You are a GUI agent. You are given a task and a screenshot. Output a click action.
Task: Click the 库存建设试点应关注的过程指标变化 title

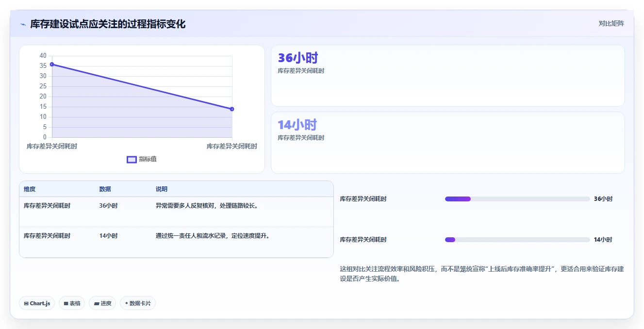[x=108, y=24]
